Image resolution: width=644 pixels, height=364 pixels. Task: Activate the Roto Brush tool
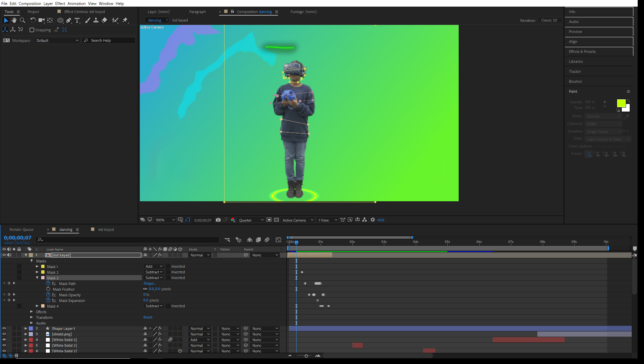click(115, 20)
